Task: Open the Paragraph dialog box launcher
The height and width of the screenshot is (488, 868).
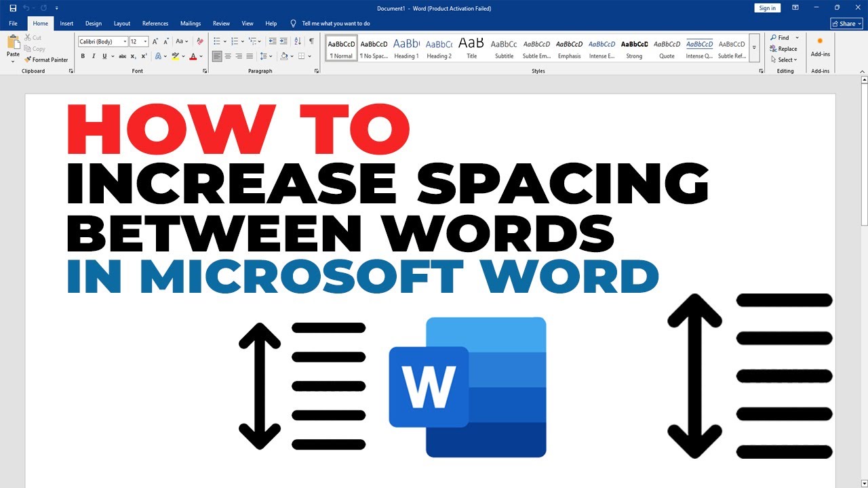Action: 316,70
